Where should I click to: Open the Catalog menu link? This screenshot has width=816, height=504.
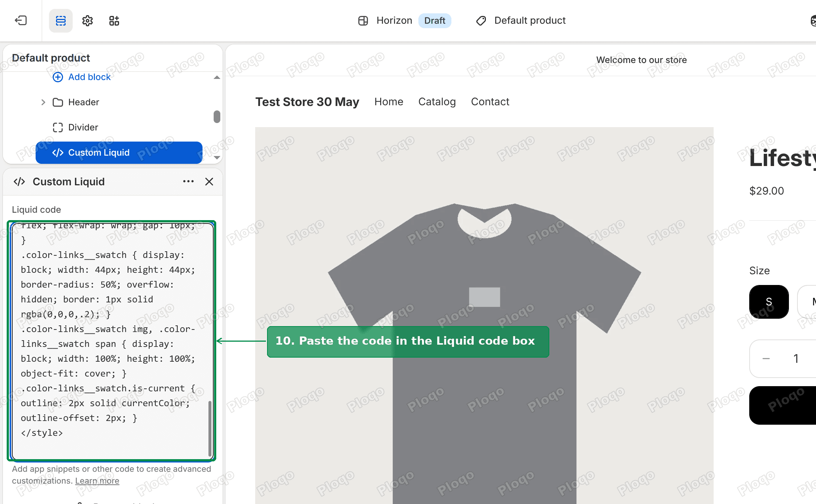pos(437,102)
